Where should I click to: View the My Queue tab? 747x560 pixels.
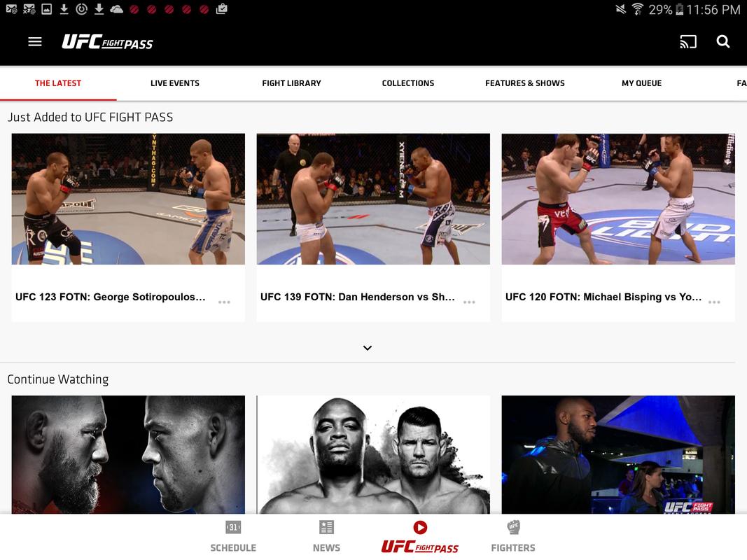coord(642,83)
